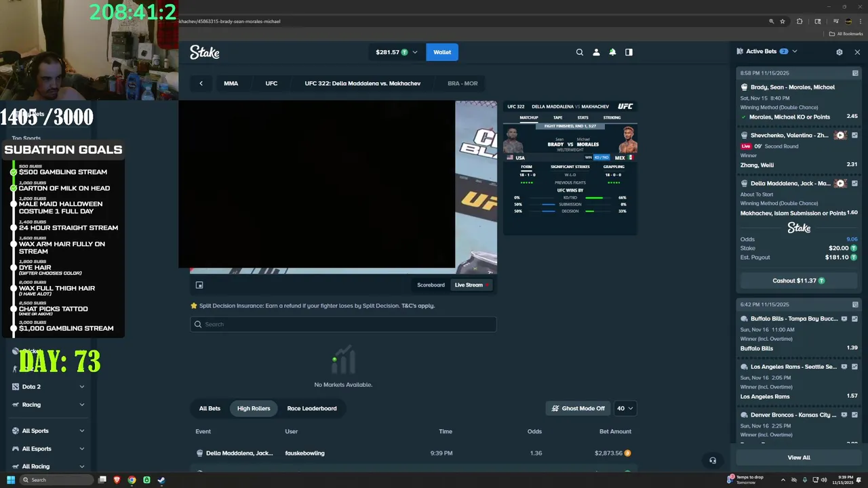Open UFC 322 Della Maddalena vs. Makhachev breadcrumb
The height and width of the screenshot is (488, 868).
click(x=363, y=83)
